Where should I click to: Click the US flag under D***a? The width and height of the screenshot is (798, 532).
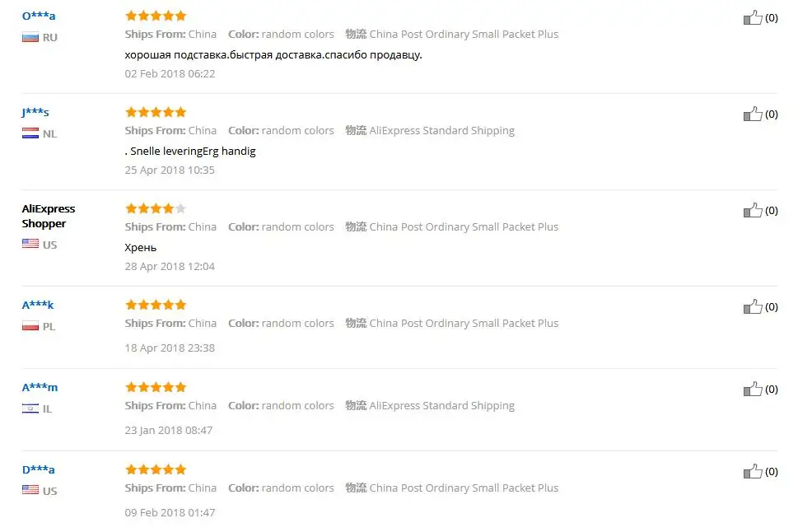point(30,490)
